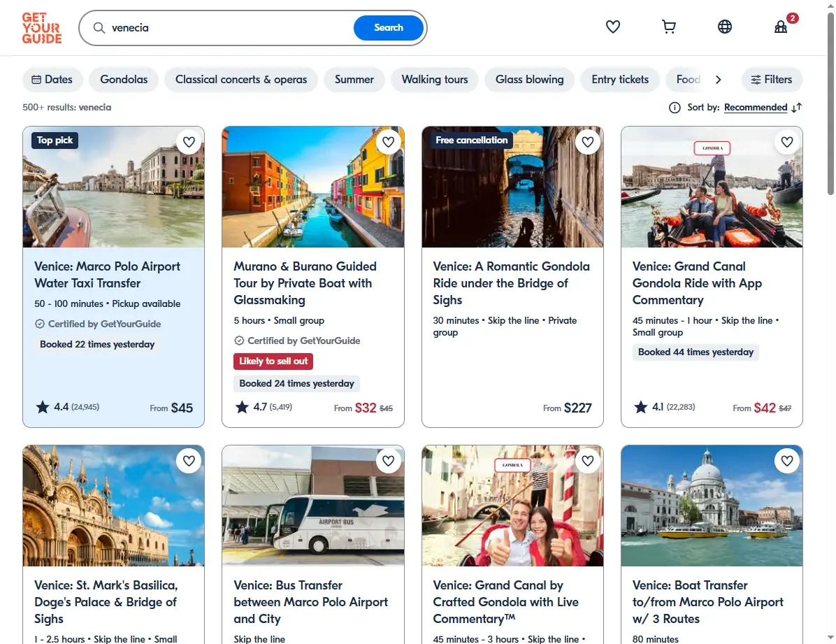Open the GetYourGuide home logo
Screen dimensions: 836x644
point(41,28)
